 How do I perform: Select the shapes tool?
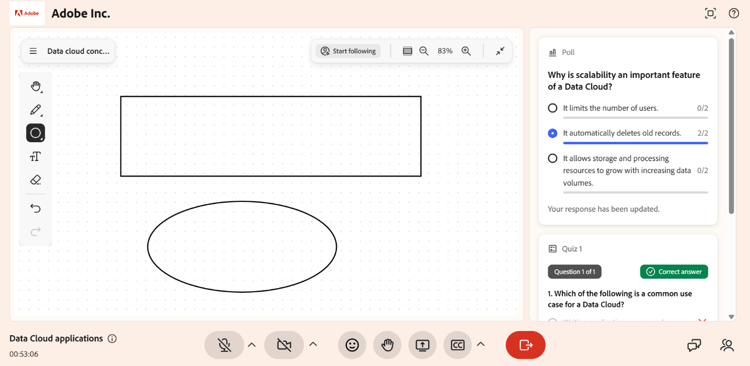(35, 133)
